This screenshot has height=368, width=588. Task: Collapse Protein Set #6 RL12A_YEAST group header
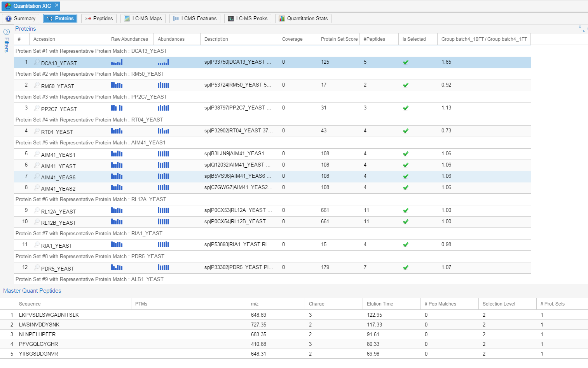click(91, 200)
